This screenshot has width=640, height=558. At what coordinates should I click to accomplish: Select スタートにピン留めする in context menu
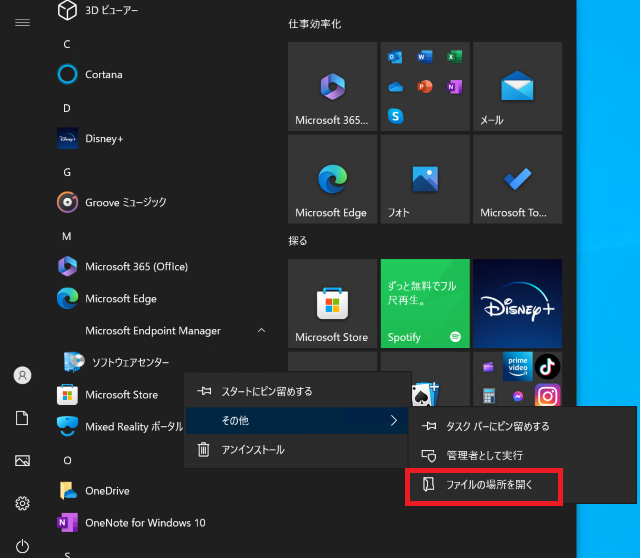(x=297, y=391)
